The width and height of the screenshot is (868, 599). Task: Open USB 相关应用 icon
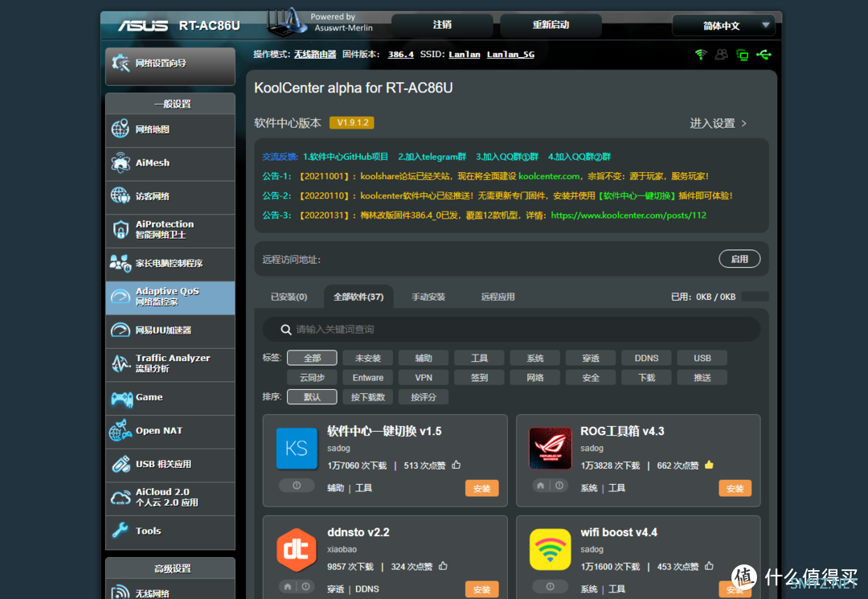coord(120,464)
